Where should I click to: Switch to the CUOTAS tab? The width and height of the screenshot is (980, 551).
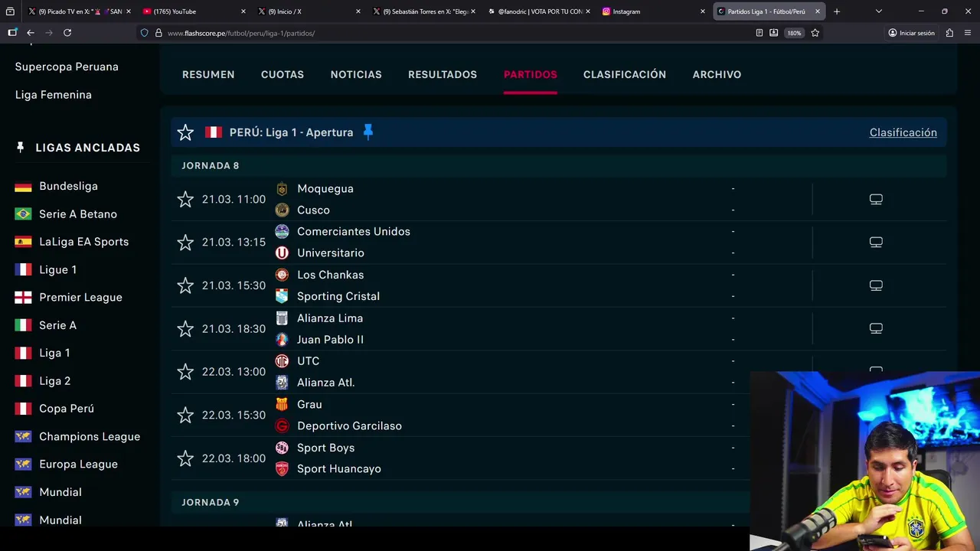[x=283, y=74]
